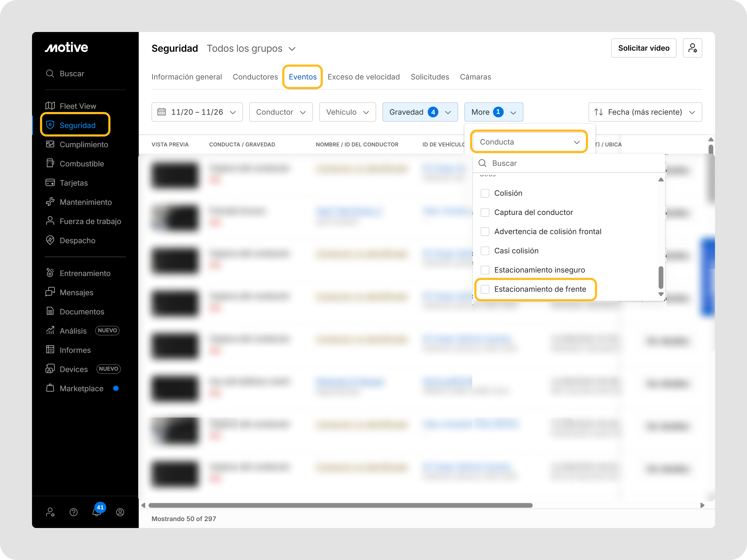
Task: Expand the Conducta dropdown
Action: click(x=529, y=142)
